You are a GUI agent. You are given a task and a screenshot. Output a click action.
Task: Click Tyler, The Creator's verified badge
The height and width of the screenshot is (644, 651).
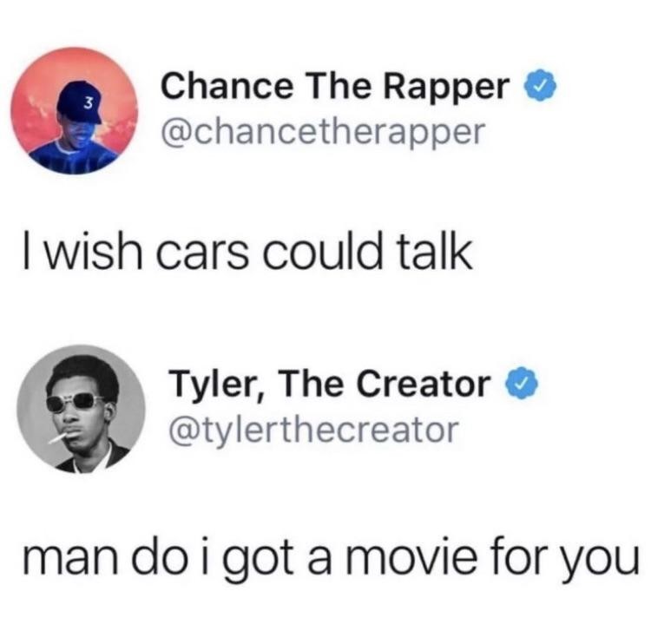coord(522,384)
